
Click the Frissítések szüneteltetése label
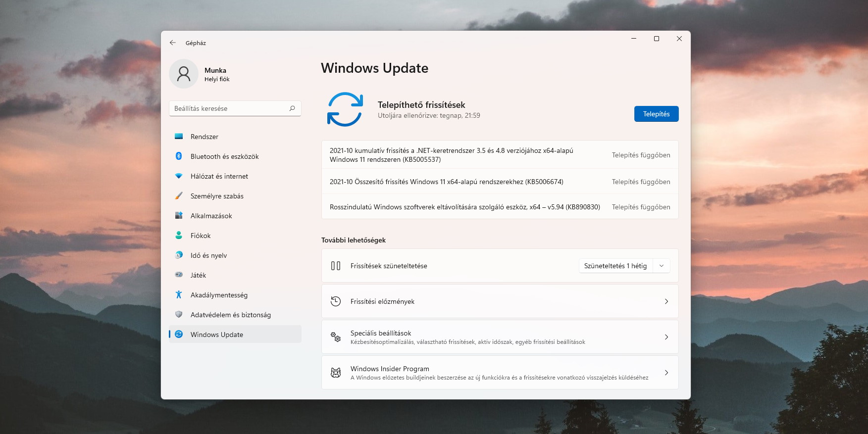tap(389, 266)
